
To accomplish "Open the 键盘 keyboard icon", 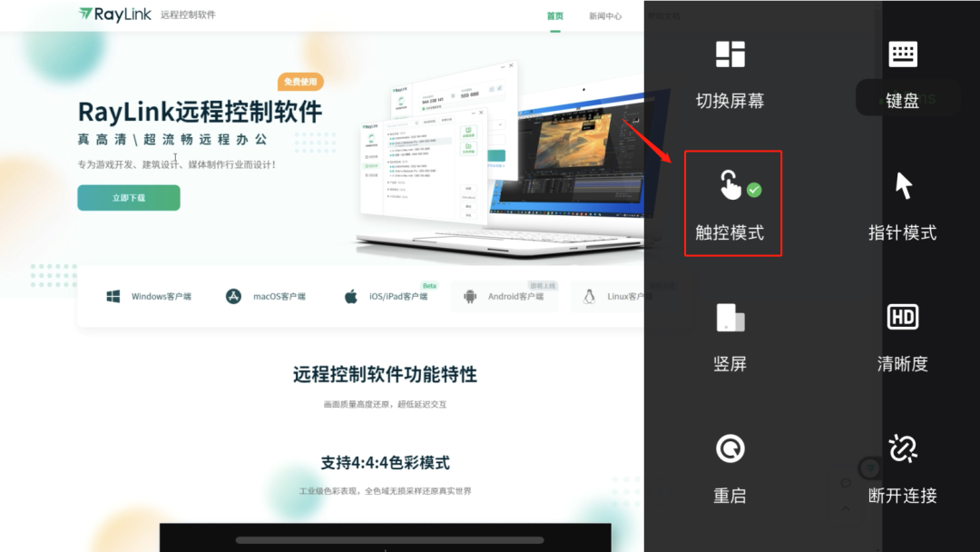I will click(x=903, y=54).
